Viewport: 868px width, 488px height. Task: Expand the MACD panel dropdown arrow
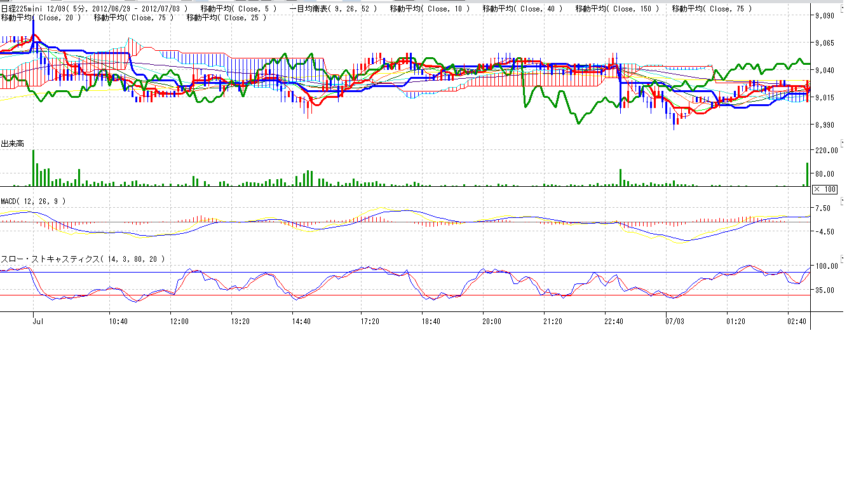coord(843,201)
